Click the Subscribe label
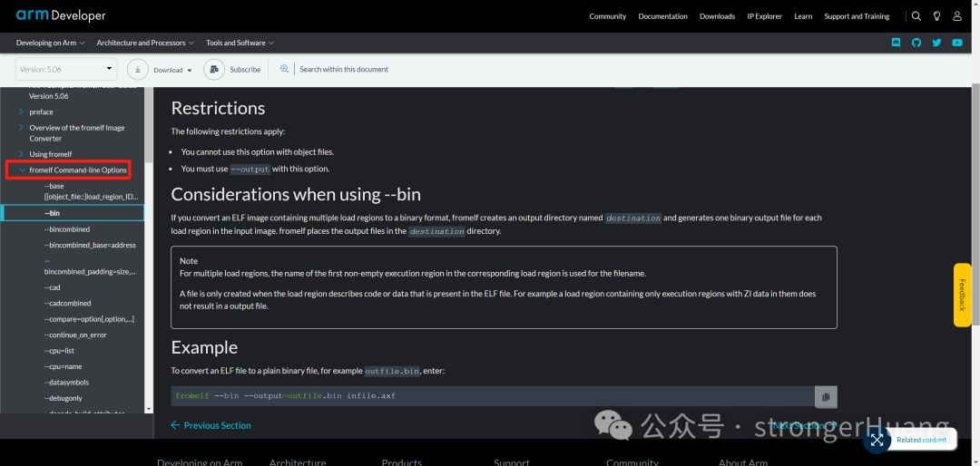 tap(245, 69)
